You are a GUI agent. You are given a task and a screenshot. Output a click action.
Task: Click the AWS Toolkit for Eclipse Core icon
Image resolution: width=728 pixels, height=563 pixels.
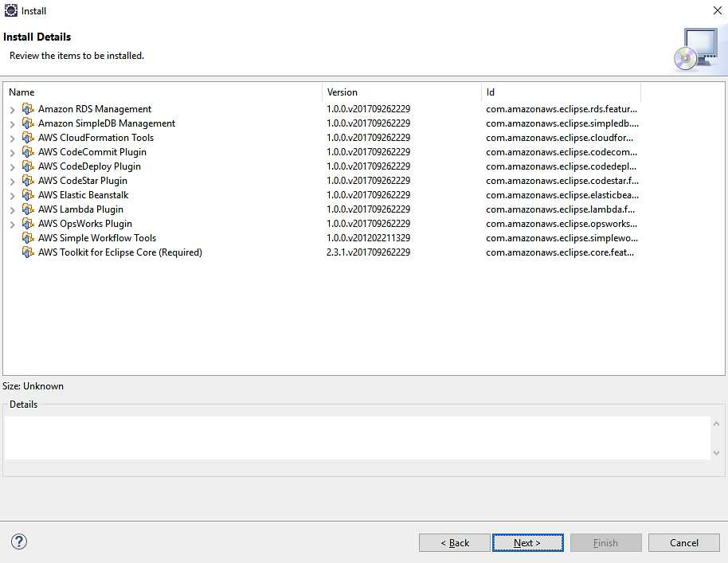[x=28, y=252]
